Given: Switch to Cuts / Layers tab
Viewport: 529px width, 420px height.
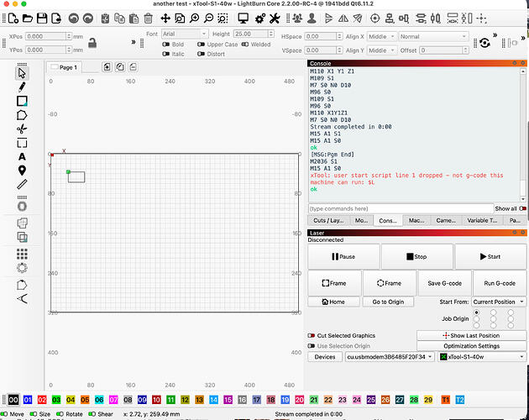Looking at the screenshot, I should click(328, 220).
